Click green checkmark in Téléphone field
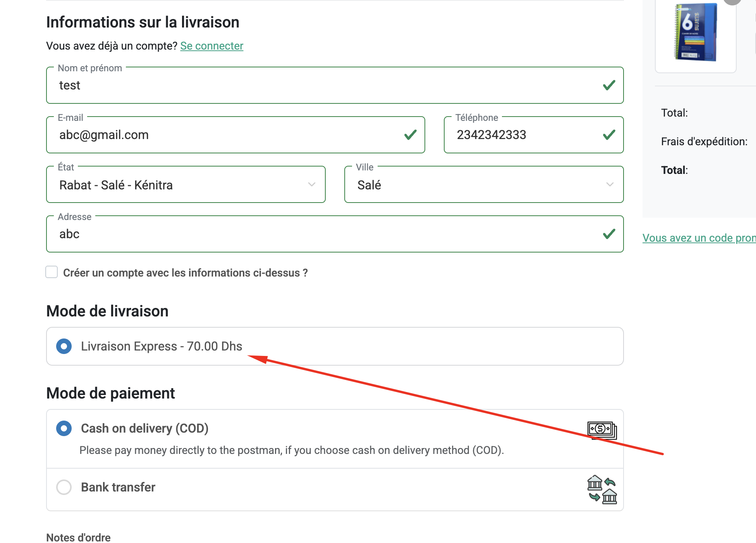Screen dimensions: 756x543 click(x=609, y=135)
